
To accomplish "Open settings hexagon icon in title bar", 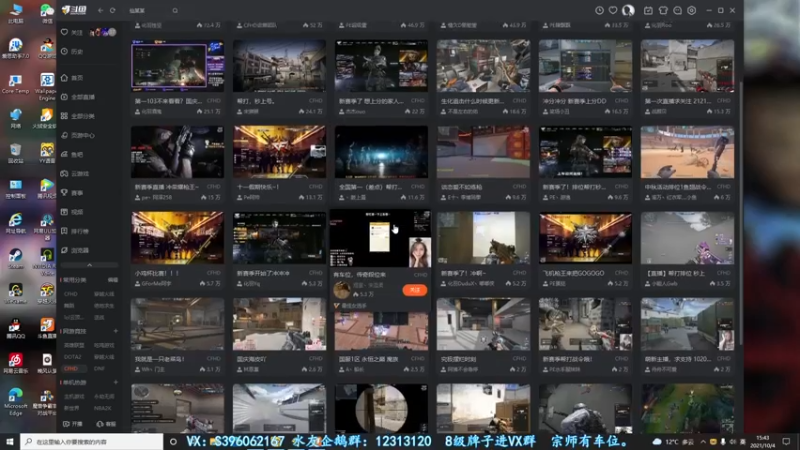I will click(x=691, y=10).
